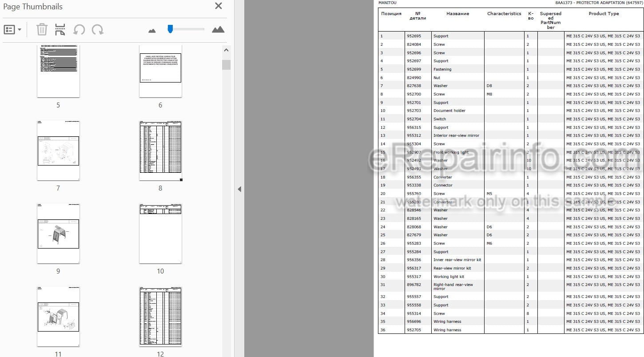Screen dimensions: 644x357
Task: Select page 7 thumbnail
Action: tap(58, 150)
